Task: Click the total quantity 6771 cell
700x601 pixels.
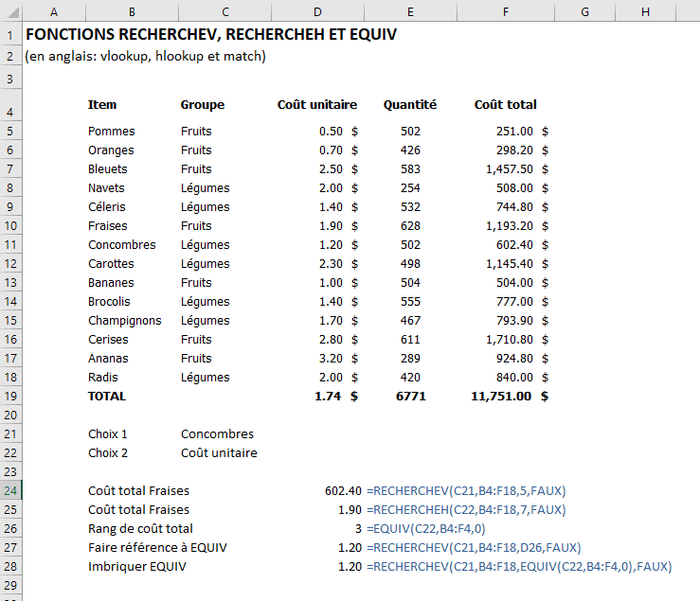Action: coord(410,397)
